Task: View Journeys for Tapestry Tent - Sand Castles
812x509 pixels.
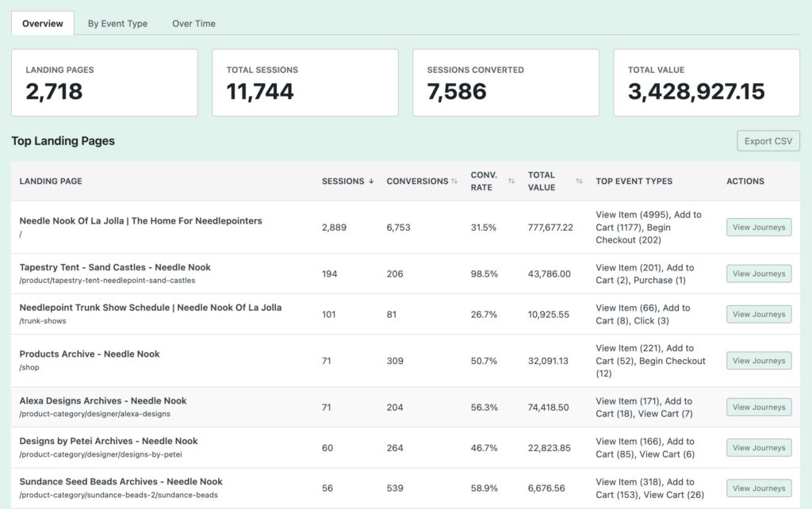Action: coord(759,274)
